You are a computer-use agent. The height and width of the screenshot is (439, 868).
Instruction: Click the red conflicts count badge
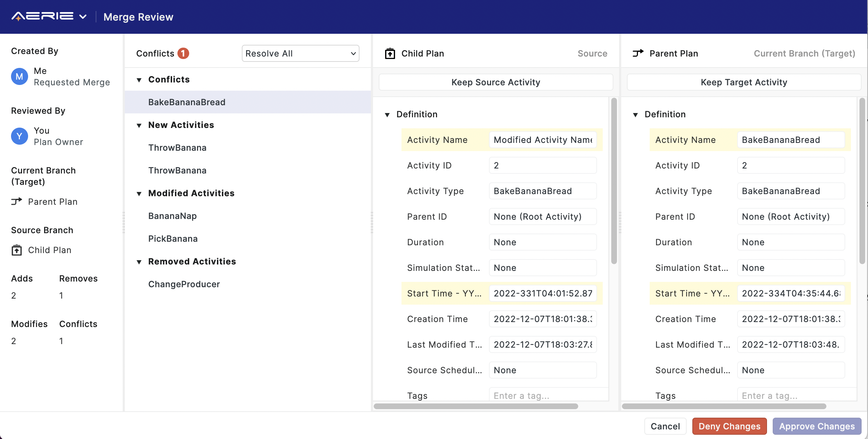183,53
